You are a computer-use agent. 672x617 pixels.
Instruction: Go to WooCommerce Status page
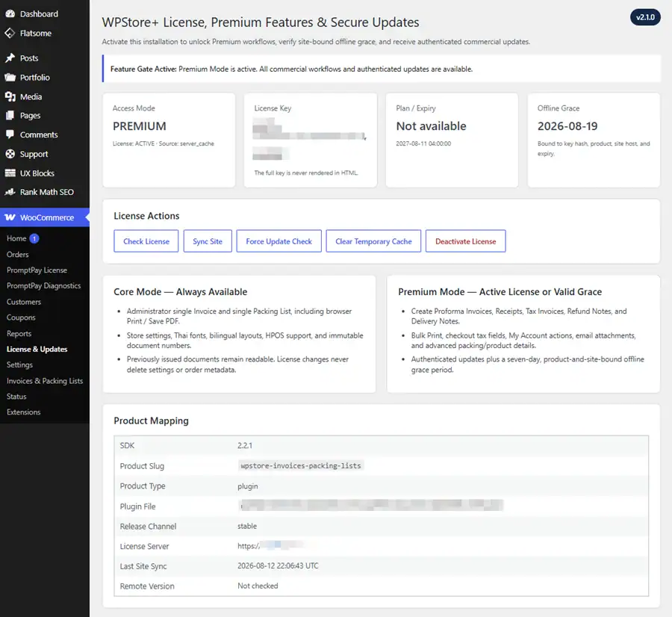[16, 397]
